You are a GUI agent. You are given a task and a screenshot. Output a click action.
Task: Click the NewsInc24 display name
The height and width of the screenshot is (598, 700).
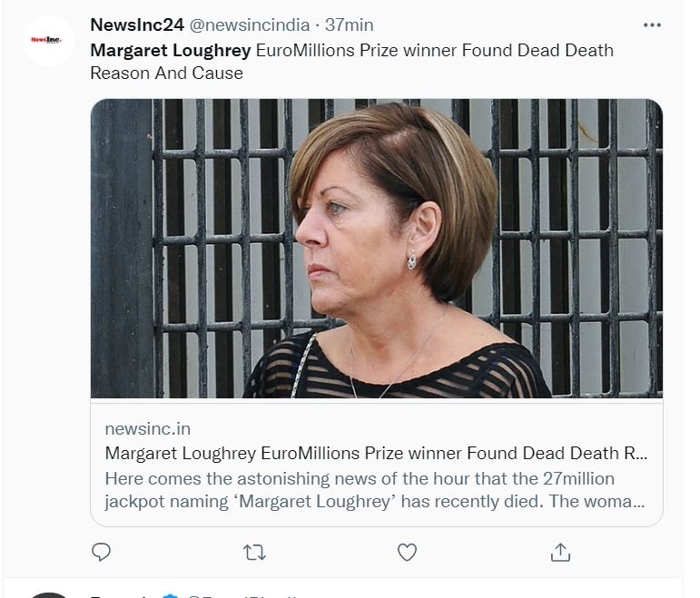click(x=136, y=25)
